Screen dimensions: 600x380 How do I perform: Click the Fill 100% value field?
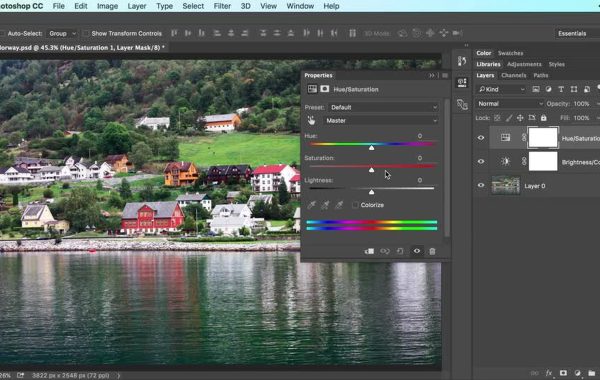point(582,118)
